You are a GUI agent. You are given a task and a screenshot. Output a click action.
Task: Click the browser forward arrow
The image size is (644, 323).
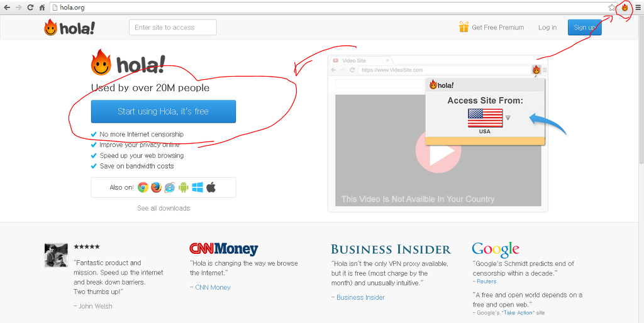18,8
